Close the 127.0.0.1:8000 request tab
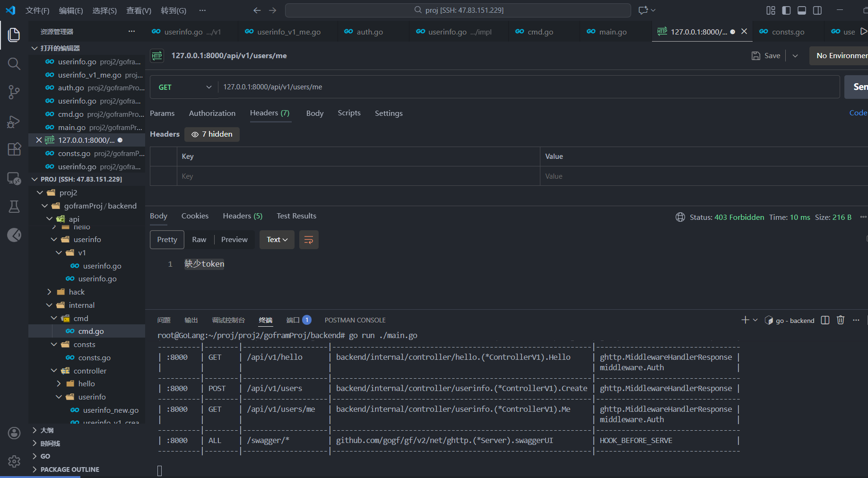This screenshot has width=868, height=478. pyautogui.click(x=744, y=31)
